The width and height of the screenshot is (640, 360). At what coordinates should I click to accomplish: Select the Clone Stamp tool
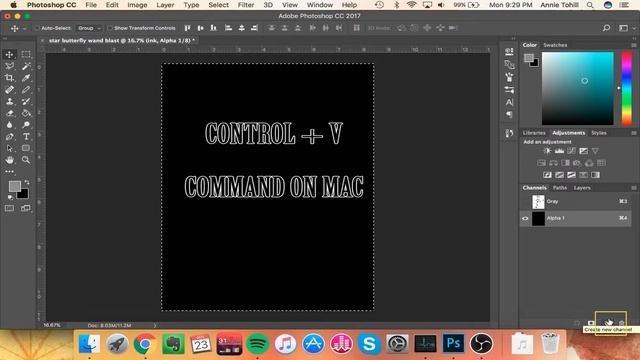point(9,101)
